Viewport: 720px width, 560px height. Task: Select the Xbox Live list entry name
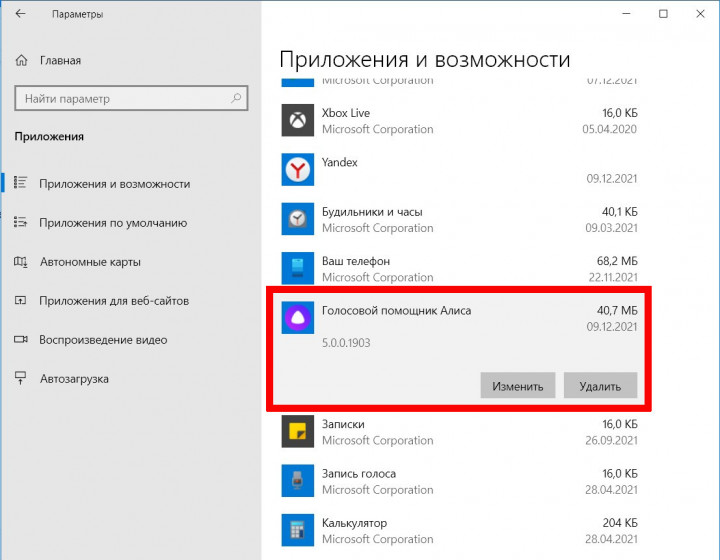346,113
